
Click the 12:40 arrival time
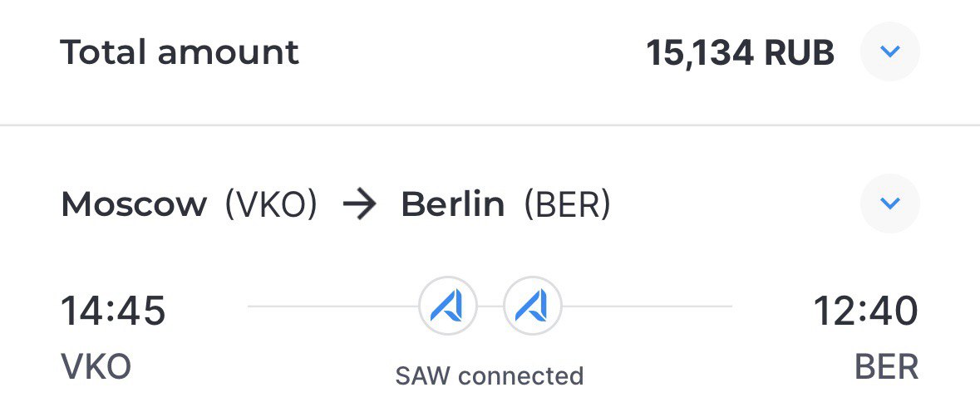point(865,311)
